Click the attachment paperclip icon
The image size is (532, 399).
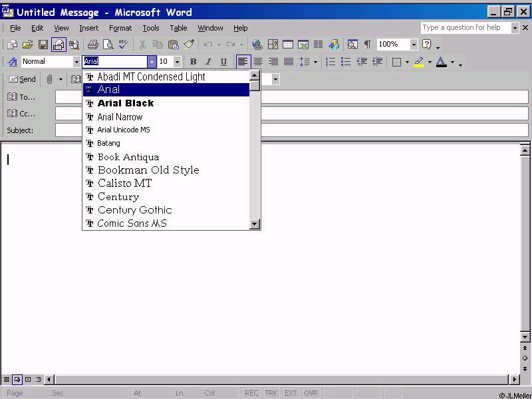coord(49,79)
